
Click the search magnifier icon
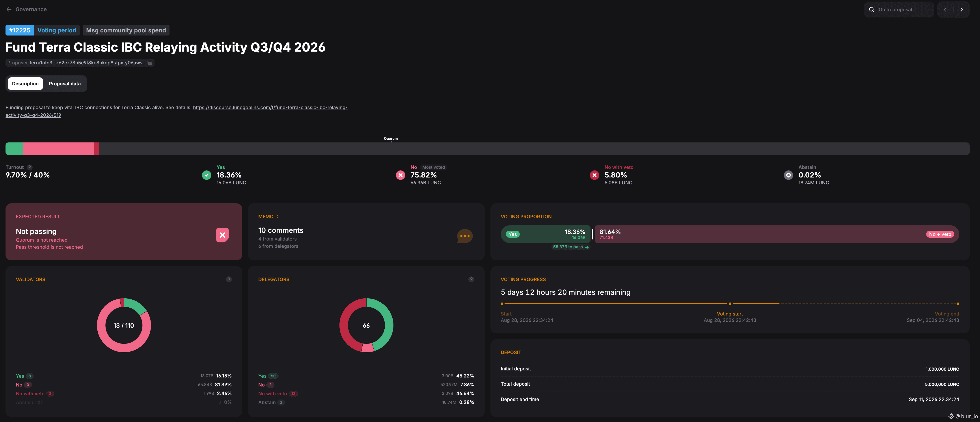tap(872, 9)
